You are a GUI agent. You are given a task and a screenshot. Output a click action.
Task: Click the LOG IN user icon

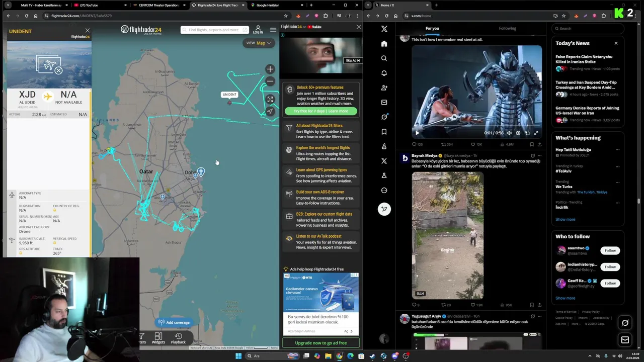[x=258, y=30]
